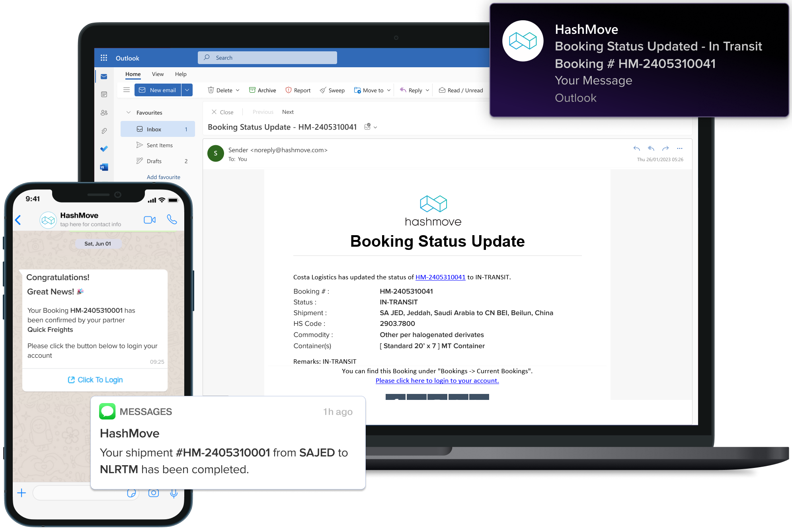This screenshot has width=792, height=532.
Task: Open the Help tab
Action: 181,74
